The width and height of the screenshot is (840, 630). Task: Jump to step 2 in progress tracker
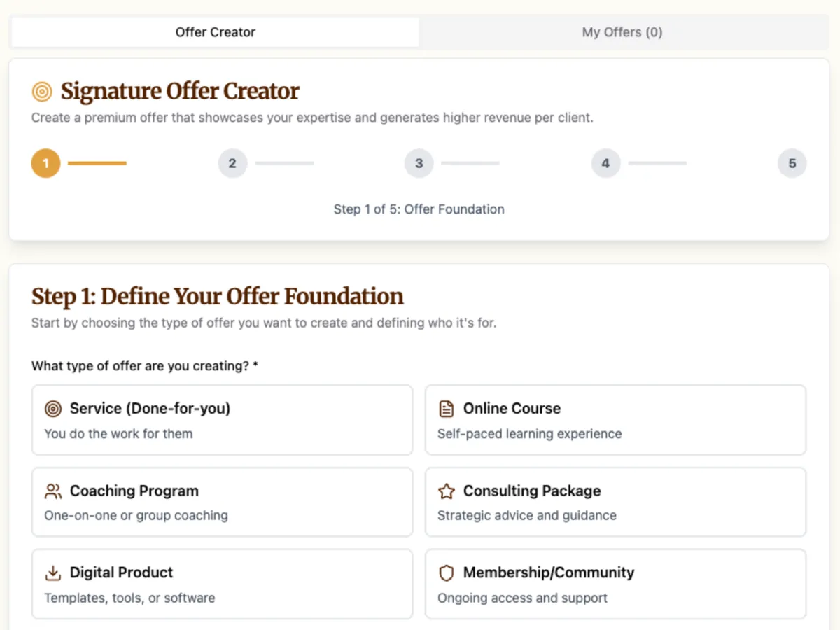tap(232, 164)
